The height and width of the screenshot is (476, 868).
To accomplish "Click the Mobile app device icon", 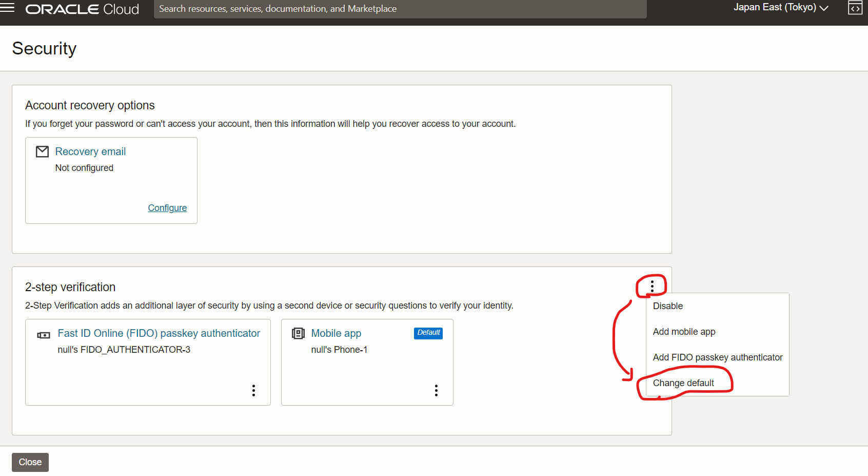I will 298,333.
